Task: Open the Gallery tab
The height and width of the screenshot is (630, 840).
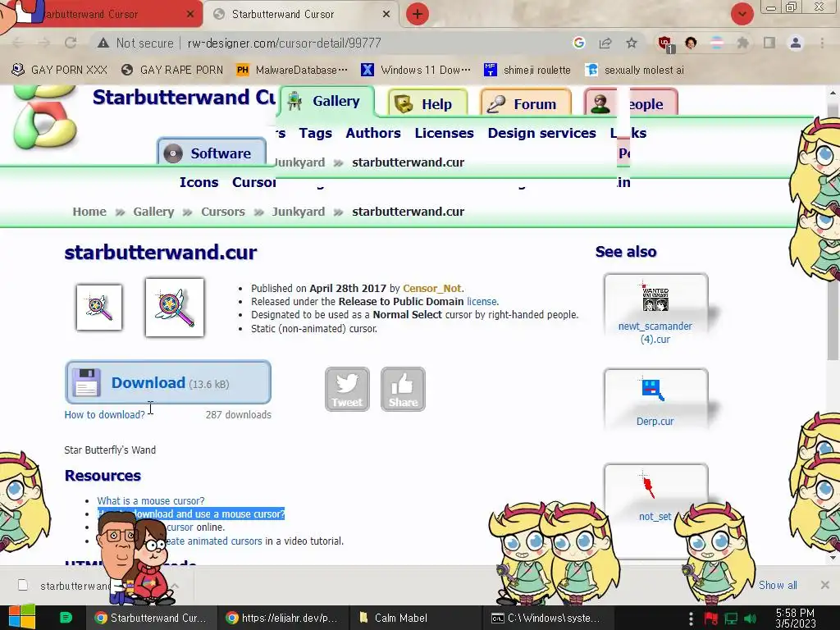Action: click(325, 101)
